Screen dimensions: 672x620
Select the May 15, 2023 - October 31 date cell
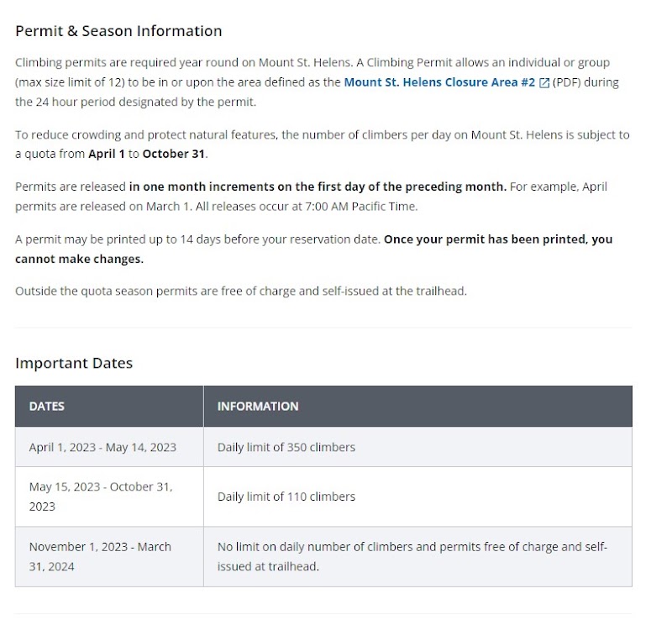101,497
